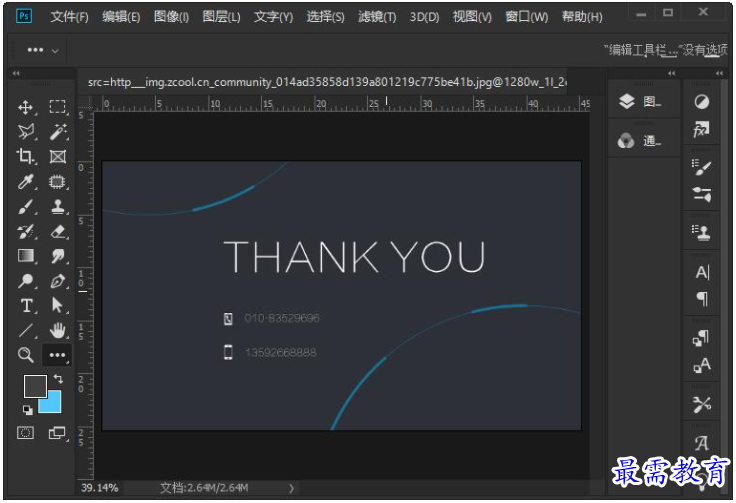Select the Hand tool
736x503 pixels.
coord(58,330)
